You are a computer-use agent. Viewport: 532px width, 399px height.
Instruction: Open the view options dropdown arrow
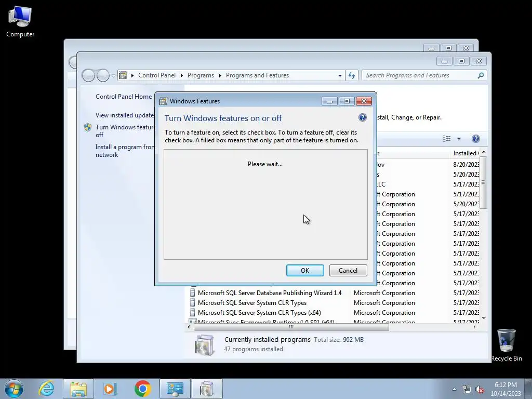click(459, 138)
